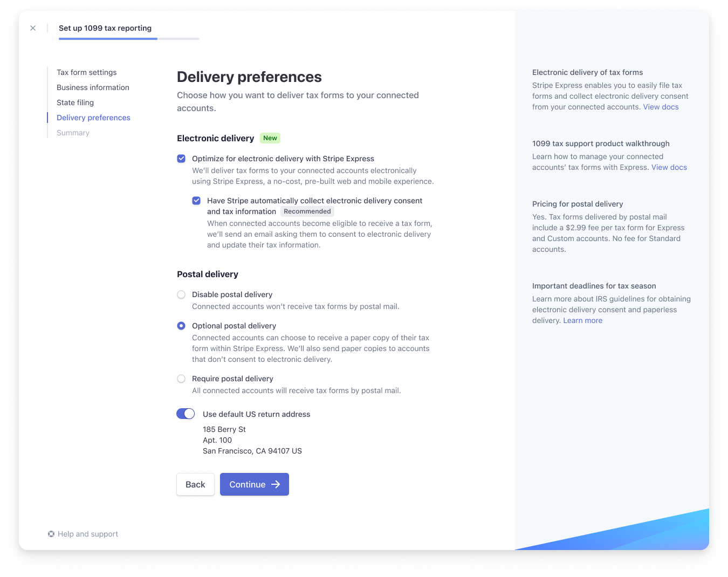Click the Use default US return address label
Viewport: 728px width, 577px height.
257,414
